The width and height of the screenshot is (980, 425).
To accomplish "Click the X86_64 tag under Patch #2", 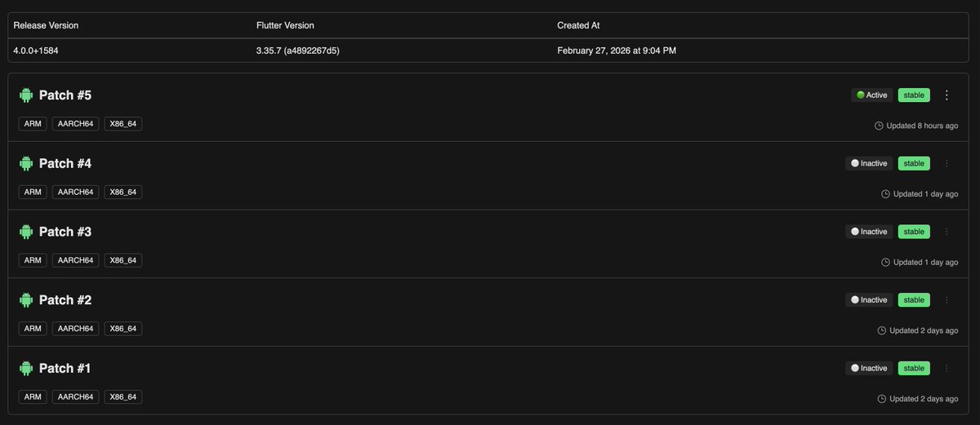I will pos(122,329).
